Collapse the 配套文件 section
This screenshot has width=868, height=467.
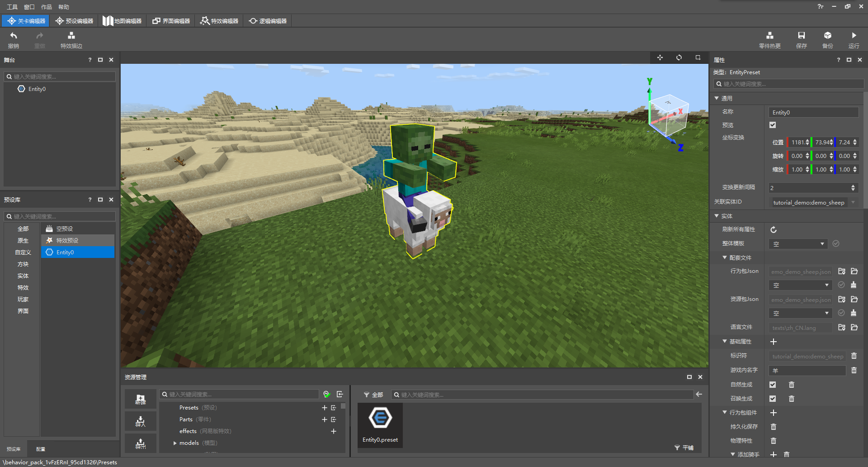[x=725, y=257]
